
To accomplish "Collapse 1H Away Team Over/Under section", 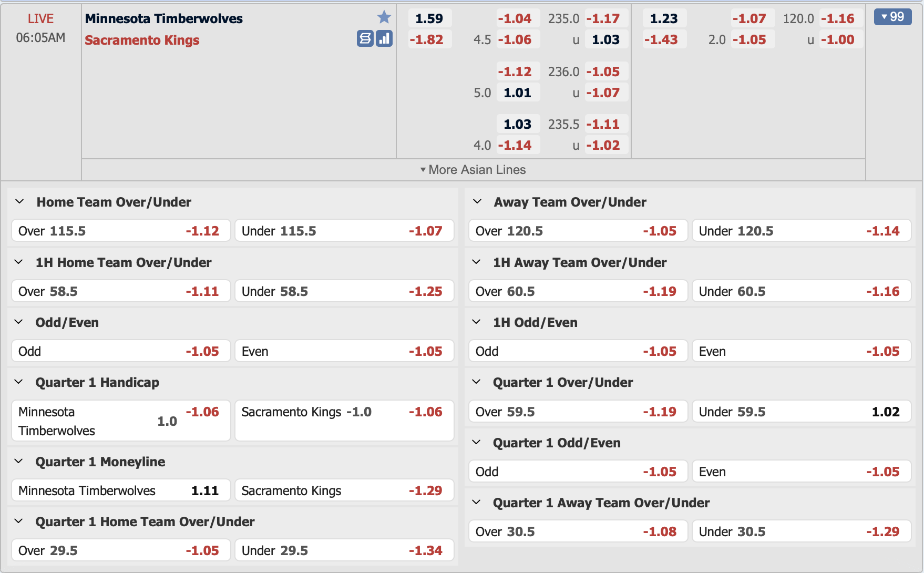I will (477, 262).
